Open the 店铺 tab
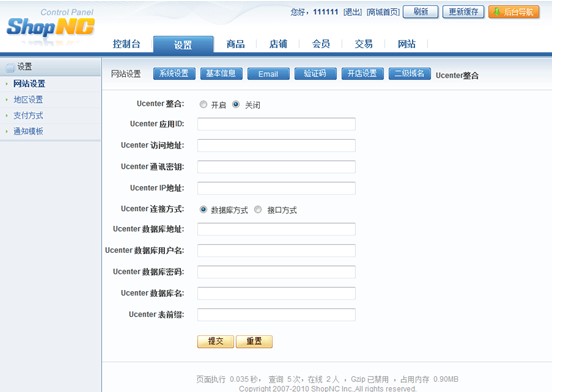567x392 pixels. [278, 44]
